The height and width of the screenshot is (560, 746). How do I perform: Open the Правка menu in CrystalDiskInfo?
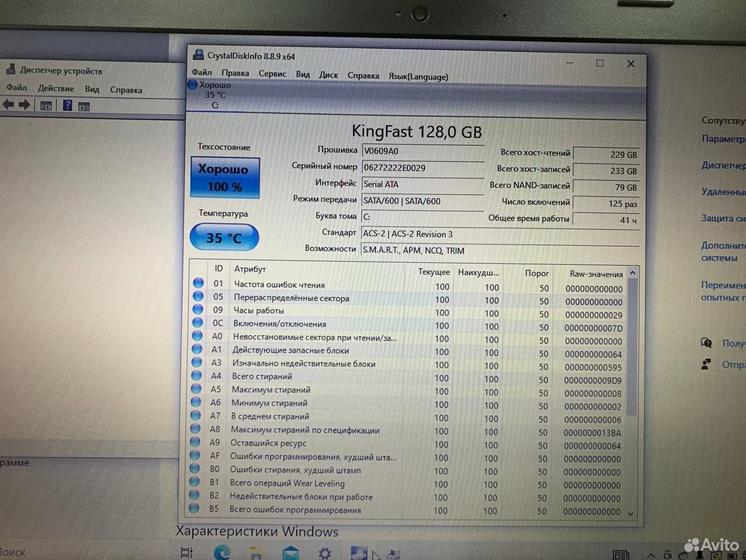coord(235,73)
